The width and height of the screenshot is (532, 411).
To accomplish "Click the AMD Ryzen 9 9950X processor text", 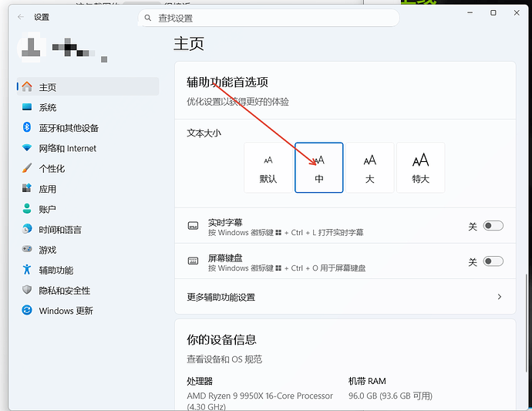I will 260,401.
